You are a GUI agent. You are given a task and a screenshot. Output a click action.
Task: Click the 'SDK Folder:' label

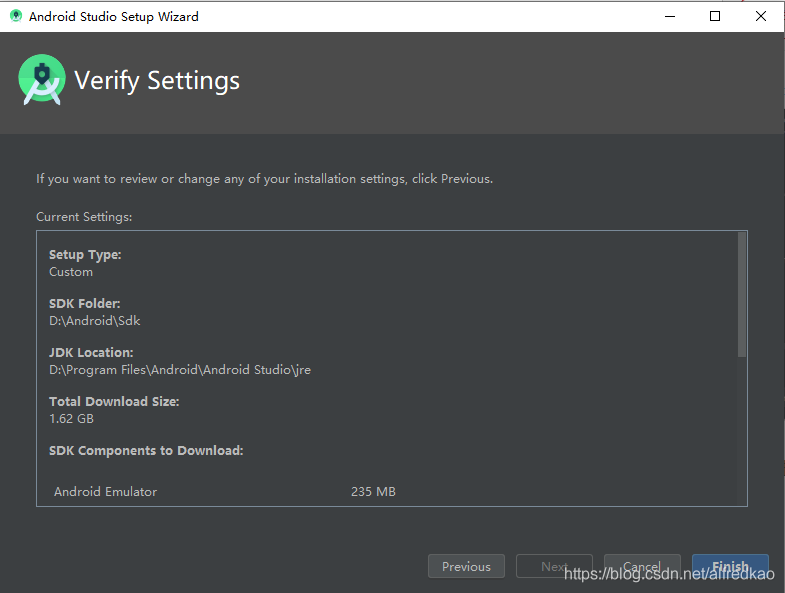pyautogui.click(x=85, y=304)
